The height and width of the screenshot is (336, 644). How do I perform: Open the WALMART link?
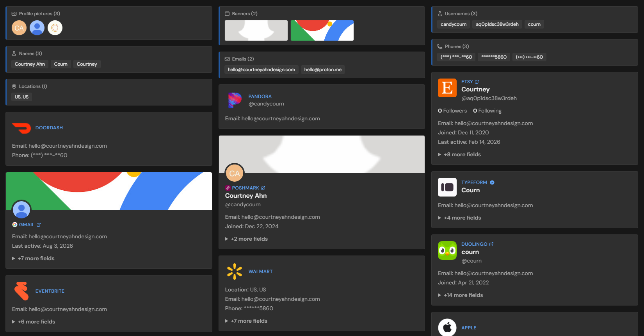(x=261, y=272)
